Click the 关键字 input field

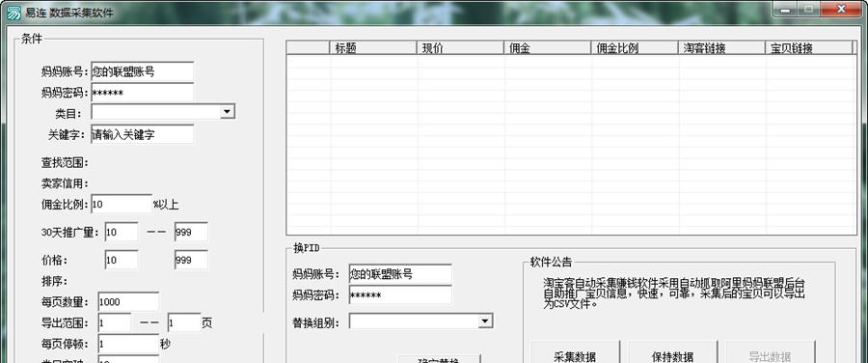point(143,134)
